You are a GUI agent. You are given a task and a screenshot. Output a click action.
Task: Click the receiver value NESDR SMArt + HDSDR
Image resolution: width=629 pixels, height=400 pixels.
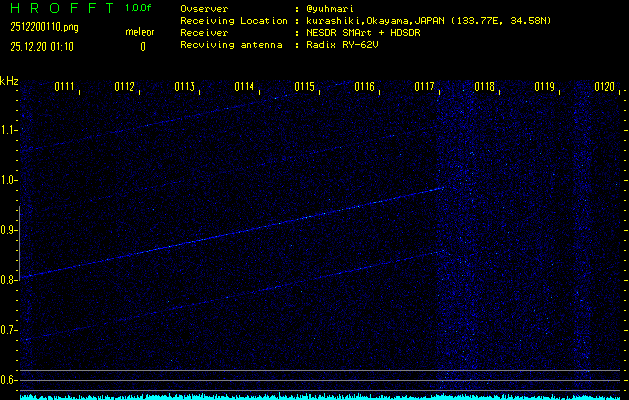coord(363,33)
